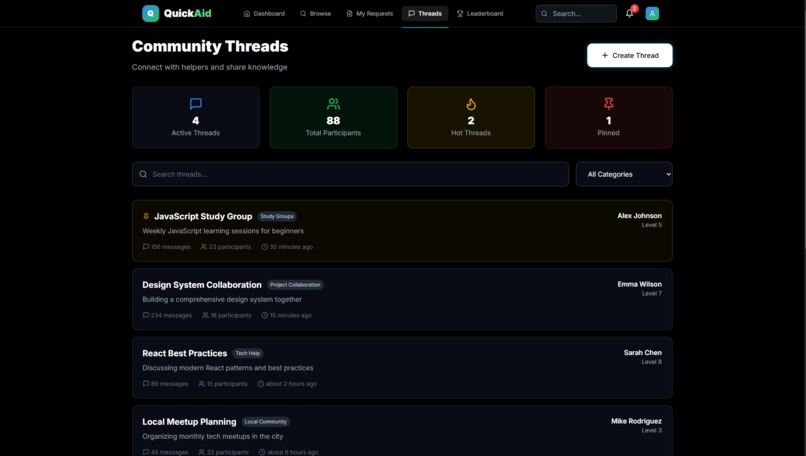Image resolution: width=806 pixels, height=456 pixels.
Task: Click author name Sarah Chen
Action: [643, 353]
